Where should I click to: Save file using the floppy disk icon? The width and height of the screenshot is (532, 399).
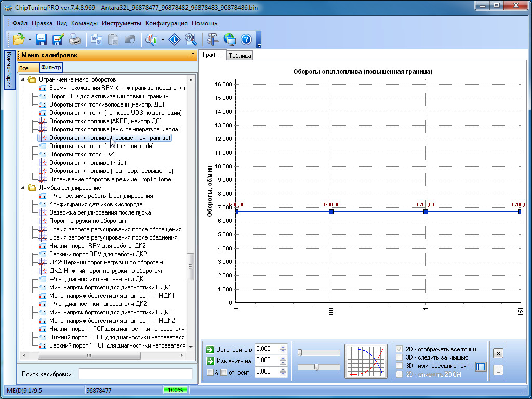[x=42, y=39]
